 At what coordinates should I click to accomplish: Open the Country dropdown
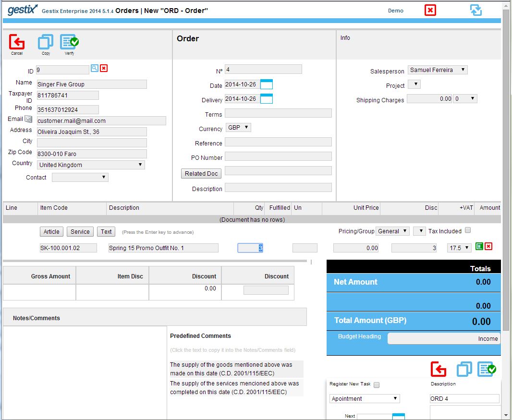(x=91, y=165)
